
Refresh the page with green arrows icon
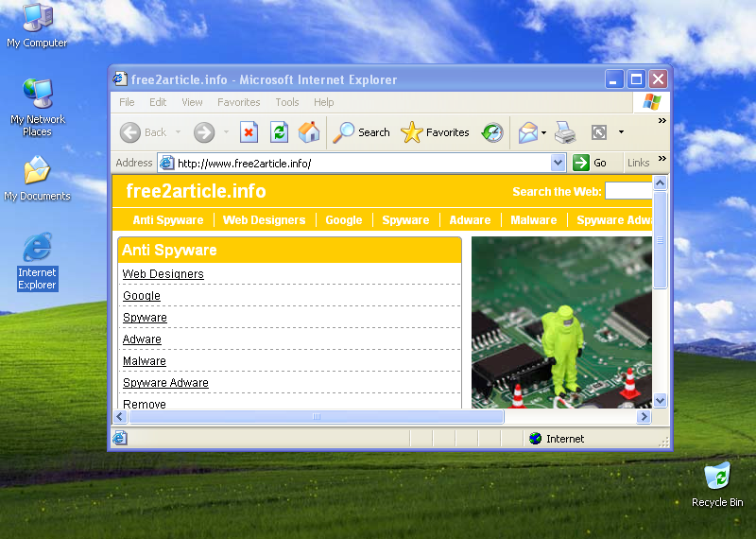(279, 132)
